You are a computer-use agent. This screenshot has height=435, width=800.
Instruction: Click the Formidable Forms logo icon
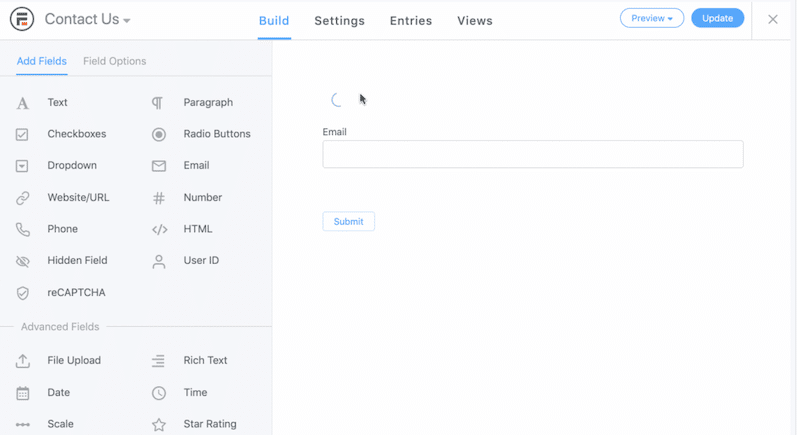tap(21, 19)
